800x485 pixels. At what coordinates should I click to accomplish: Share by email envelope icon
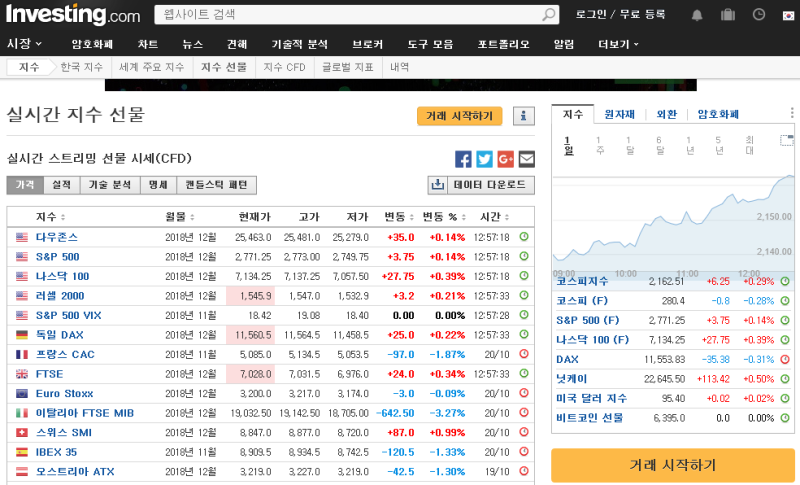(x=527, y=159)
